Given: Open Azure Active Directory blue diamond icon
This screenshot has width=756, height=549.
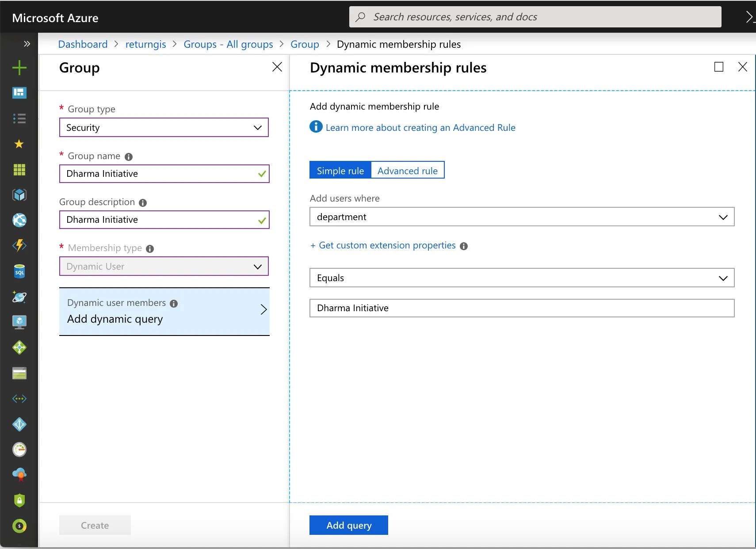Looking at the screenshot, I should pos(19,424).
